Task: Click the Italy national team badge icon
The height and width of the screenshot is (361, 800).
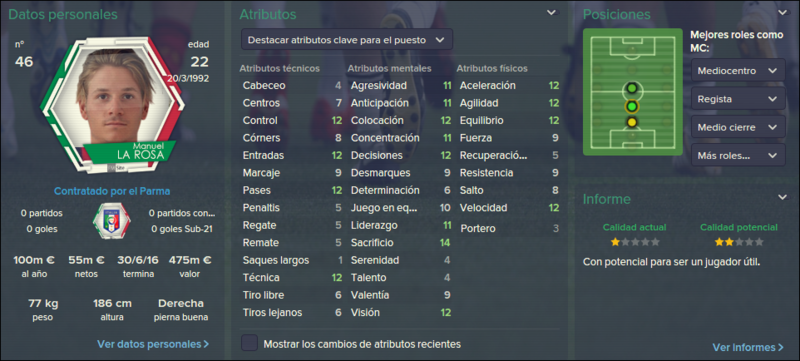Action: (x=111, y=221)
